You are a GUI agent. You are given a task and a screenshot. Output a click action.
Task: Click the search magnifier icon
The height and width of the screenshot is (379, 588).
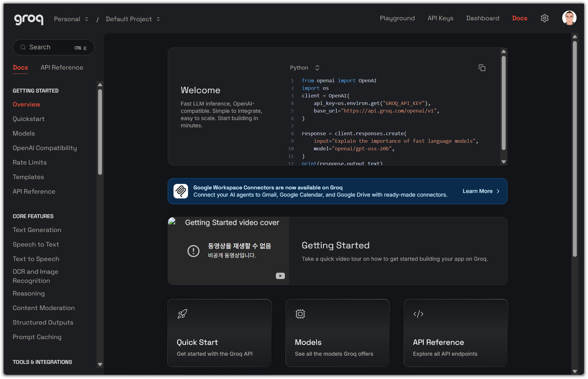pyautogui.click(x=23, y=47)
